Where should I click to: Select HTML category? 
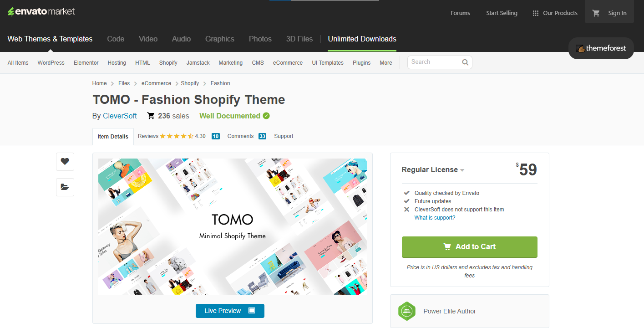[142, 63]
